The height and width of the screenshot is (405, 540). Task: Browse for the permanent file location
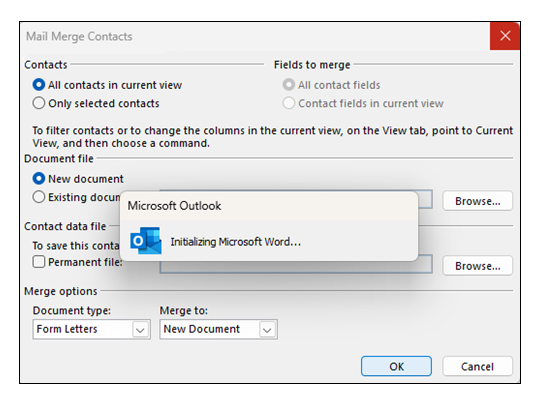(477, 266)
